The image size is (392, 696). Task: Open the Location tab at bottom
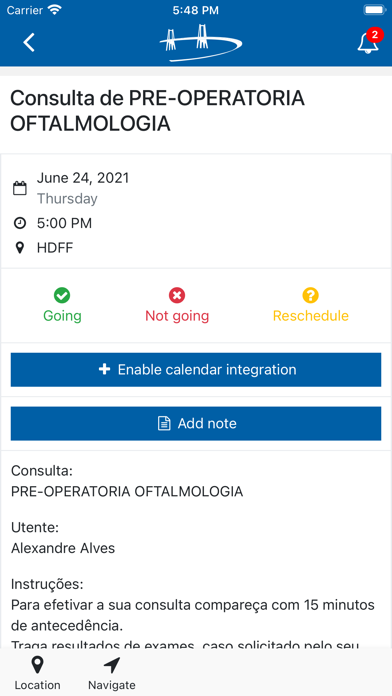37,674
